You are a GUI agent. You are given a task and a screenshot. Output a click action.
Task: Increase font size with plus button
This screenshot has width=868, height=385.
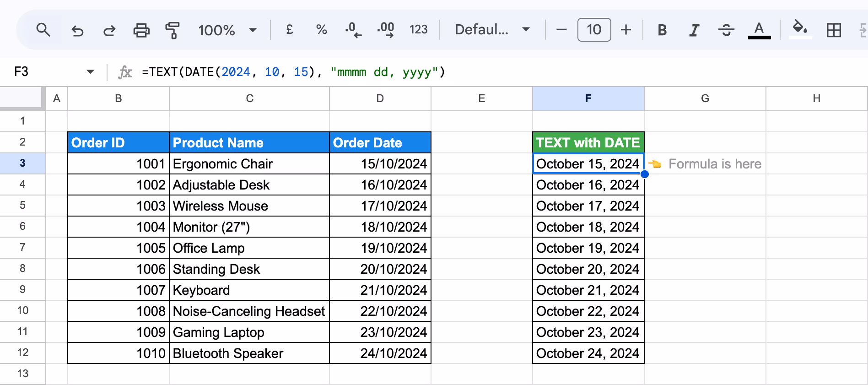pos(625,30)
